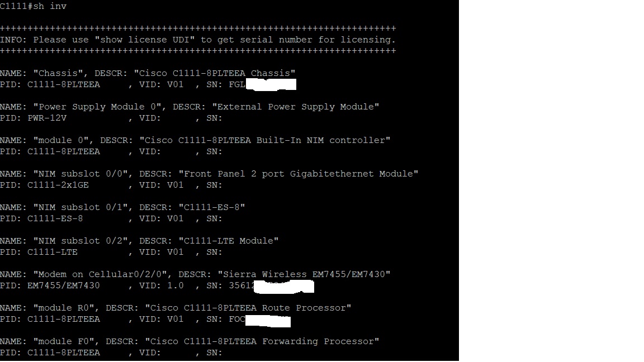Image resolution: width=644 pixels, height=362 pixels.
Task: Click the PWR-12V PID text
Action: 47,118
